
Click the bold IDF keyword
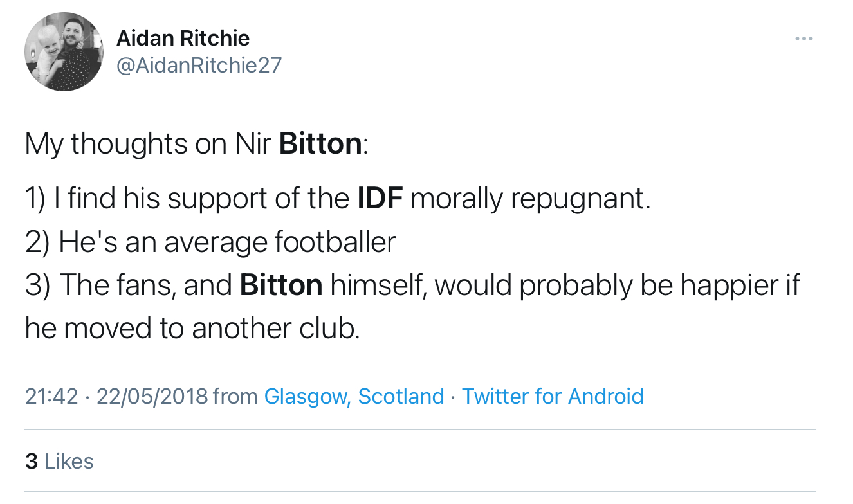[x=380, y=199]
